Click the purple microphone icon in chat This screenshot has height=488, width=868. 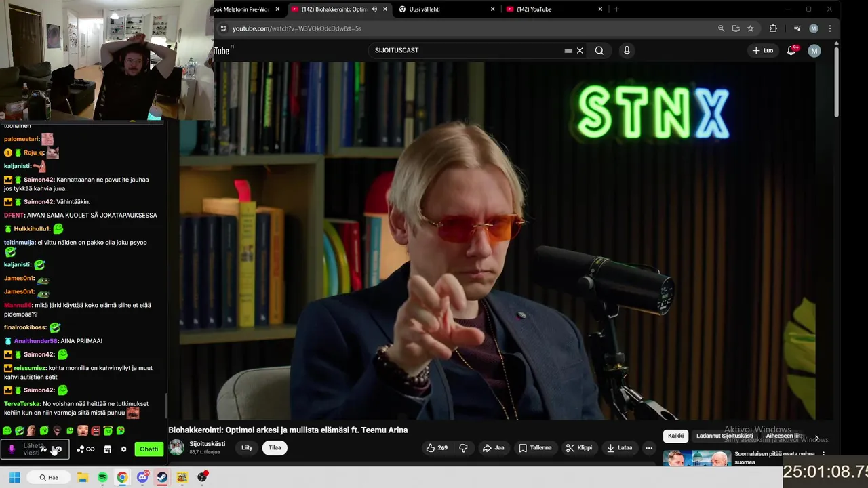tap(11, 449)
